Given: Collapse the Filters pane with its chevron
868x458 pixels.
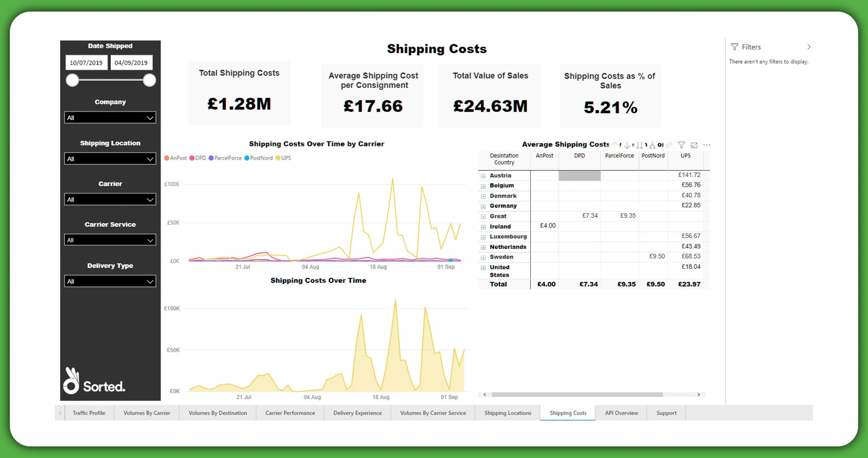Looking at the screenshot, I should pos(809,47).
